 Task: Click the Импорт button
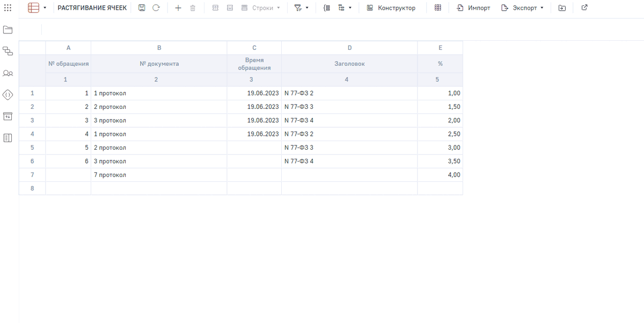click(x=473, y=8)
